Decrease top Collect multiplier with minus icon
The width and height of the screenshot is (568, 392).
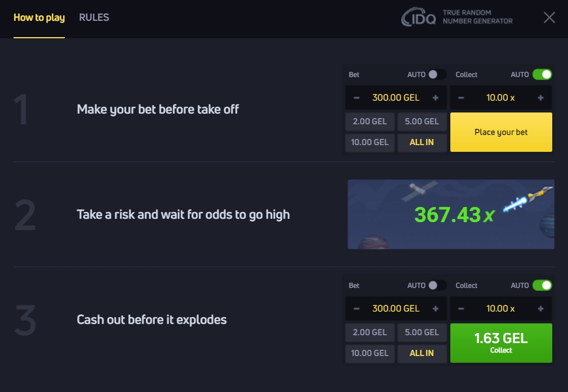pyautogui.click(x=461, y=98)
